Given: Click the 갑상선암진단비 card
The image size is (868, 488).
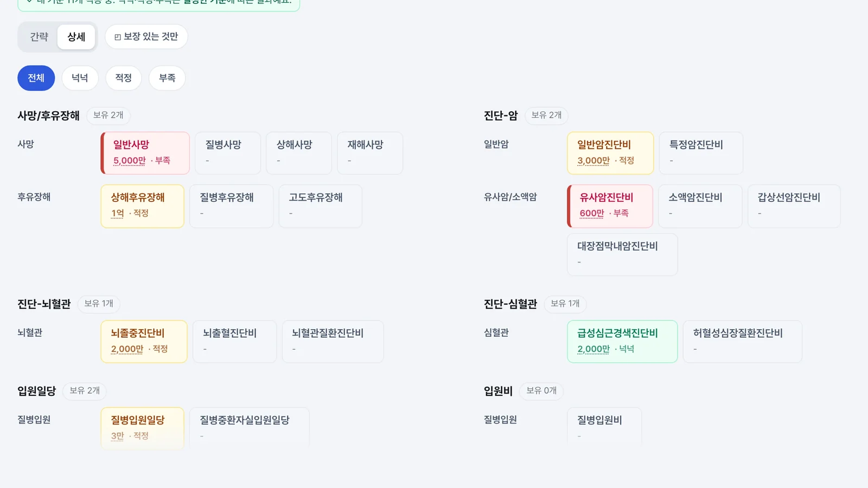Looking at the screenshot, I should (x=794, y=206).
